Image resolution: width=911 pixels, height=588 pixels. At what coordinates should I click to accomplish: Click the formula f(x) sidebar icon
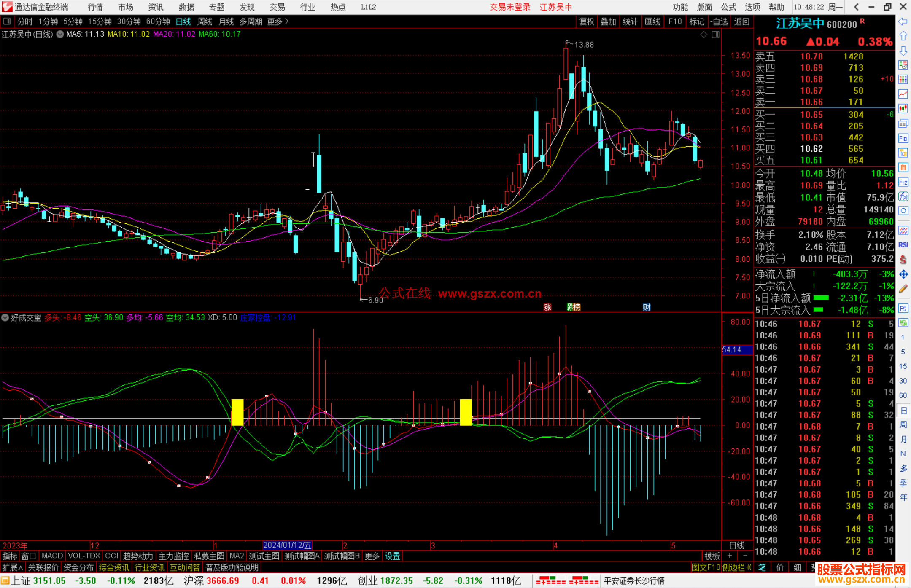(x=903, y=196)
